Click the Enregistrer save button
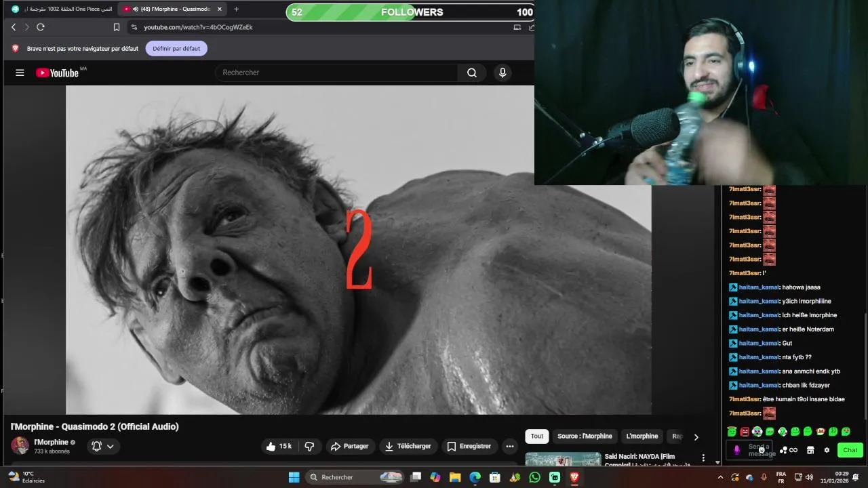This screenshot has width=868, height=488. point(469,446)
